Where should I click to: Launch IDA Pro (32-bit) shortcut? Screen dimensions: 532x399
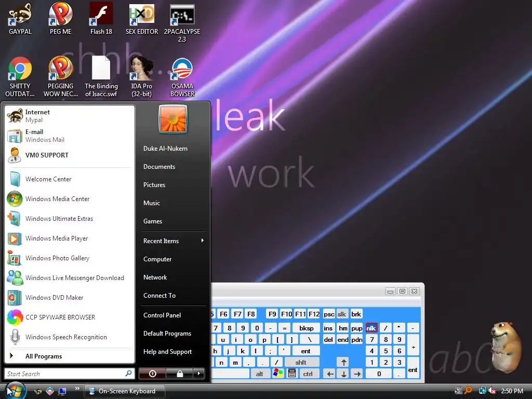tap(142, 77)
